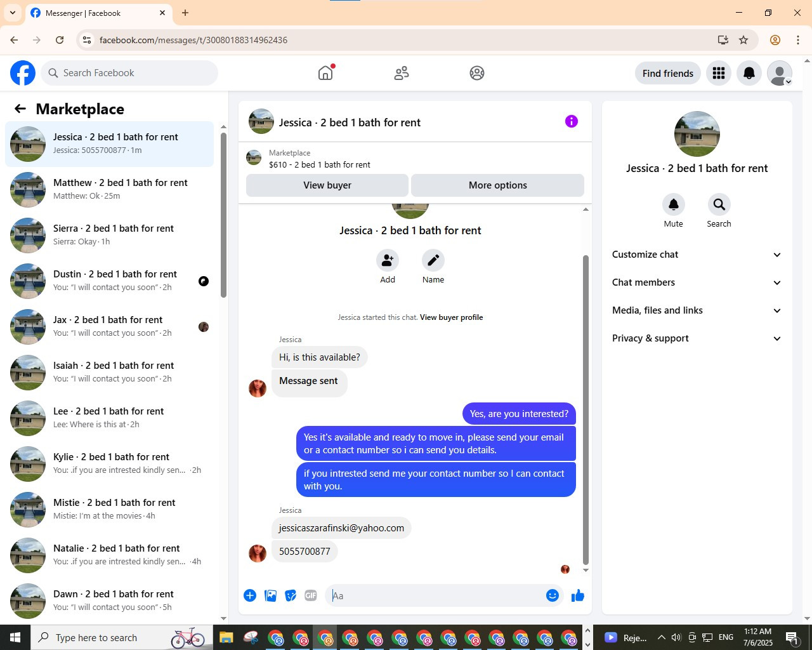
Task: Expand Media, files and links section
Action: point(697,310)
